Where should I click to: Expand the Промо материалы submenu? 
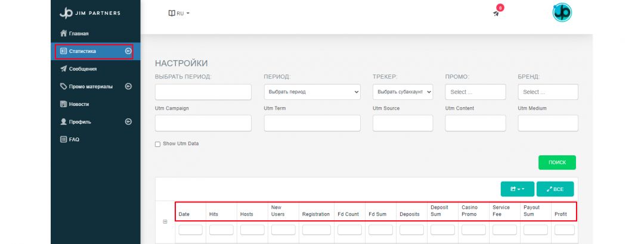coord(128,86)
